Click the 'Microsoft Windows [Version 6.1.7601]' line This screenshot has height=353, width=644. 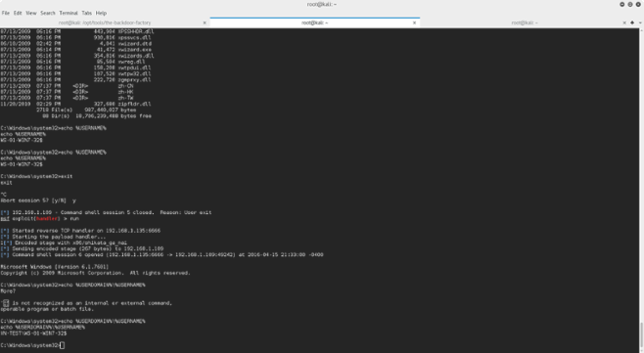55,267
